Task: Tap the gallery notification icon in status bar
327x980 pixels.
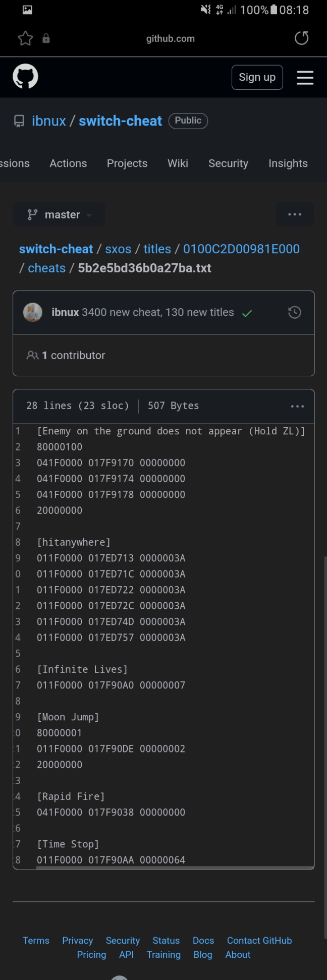Action: [28, 10]
